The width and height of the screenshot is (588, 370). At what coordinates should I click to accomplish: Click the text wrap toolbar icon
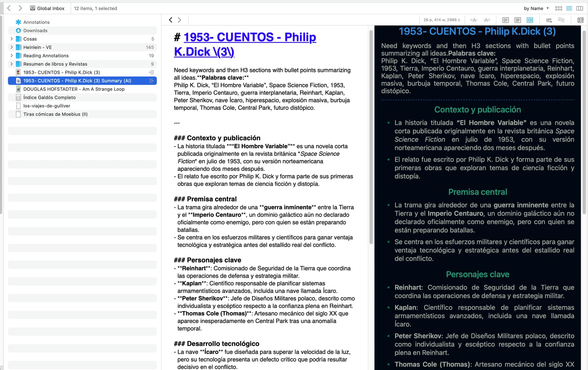549,20
